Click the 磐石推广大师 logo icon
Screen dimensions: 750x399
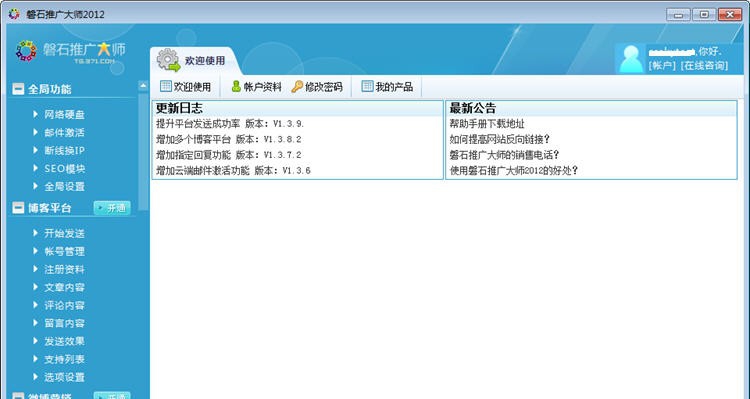tap(26, 51)
